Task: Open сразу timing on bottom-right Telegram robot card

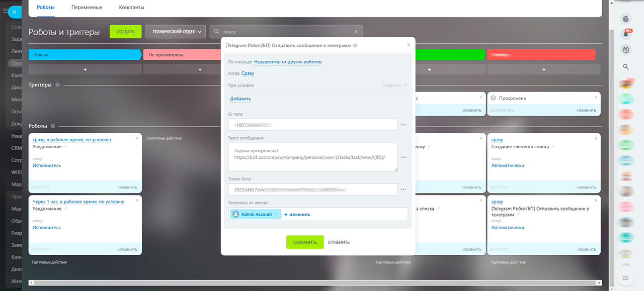Action: pos(497,202)
